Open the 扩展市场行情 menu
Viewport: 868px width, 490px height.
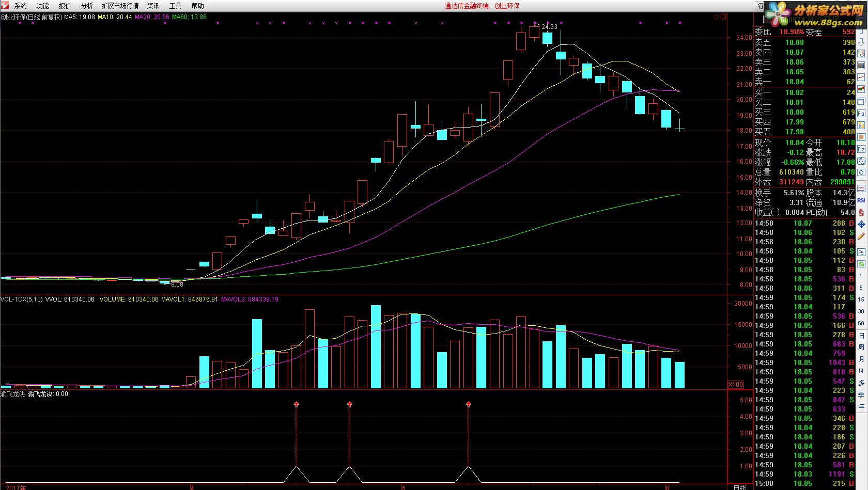[x=120, y=6]
